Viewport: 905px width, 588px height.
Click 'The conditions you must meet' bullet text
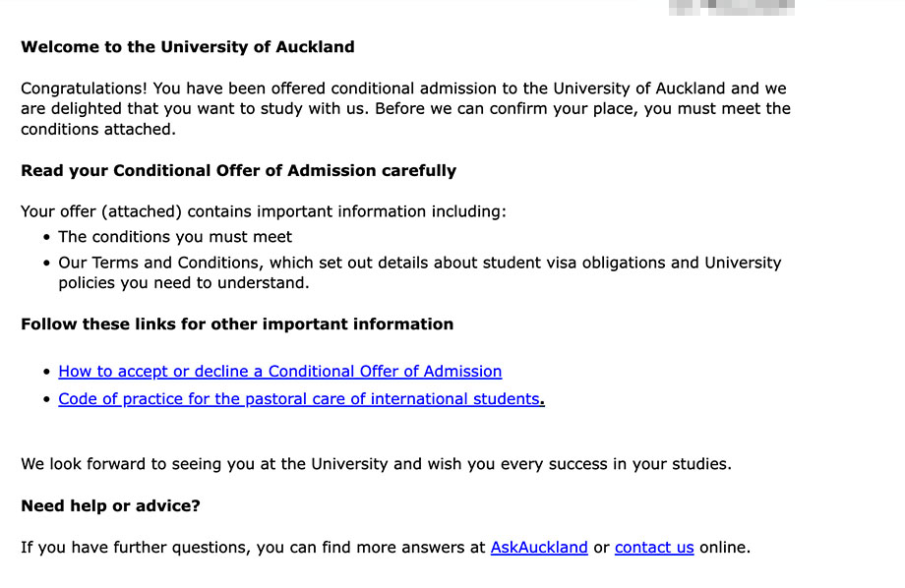click(175, 237)
